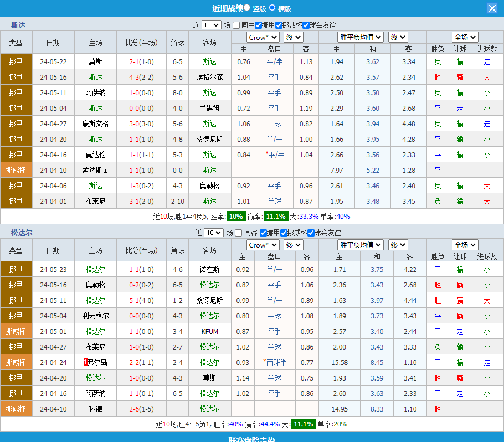504x442 pixels.
Task: Open match count dropdown in 斯达 section
Action: click(211, 25)
